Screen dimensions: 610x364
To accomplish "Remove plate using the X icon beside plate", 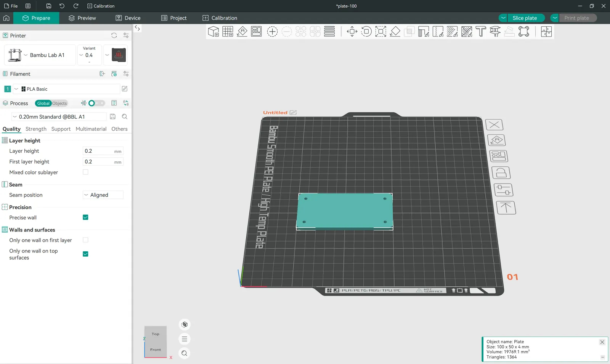I will point(494,125).
